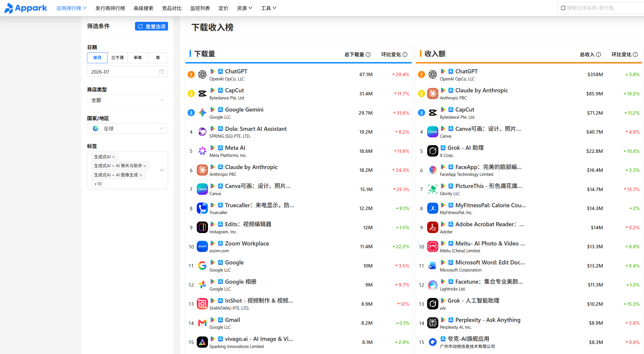Open the Meta AI app icon
This screenshot has height=354, width=644.
tap(202, 151)
